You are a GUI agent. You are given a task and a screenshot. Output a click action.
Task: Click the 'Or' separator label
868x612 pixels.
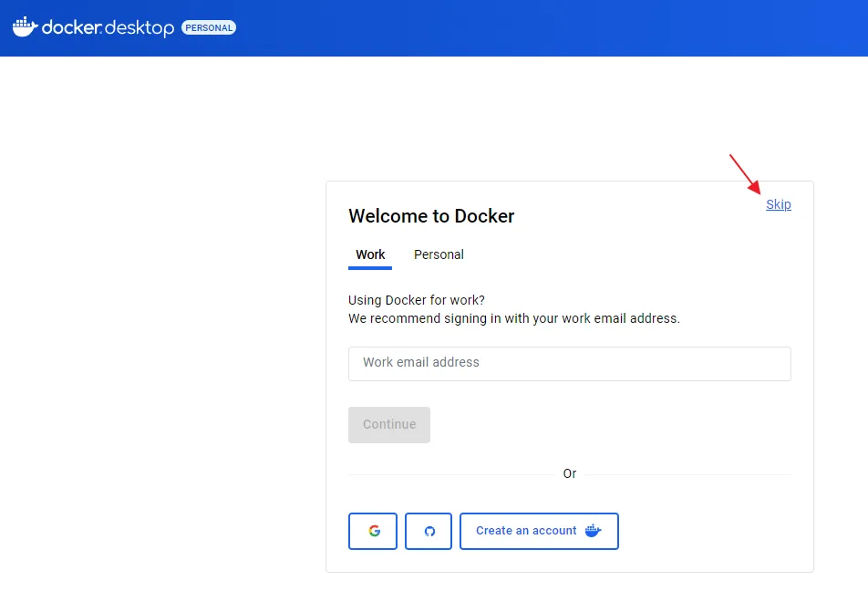point(570,473)
